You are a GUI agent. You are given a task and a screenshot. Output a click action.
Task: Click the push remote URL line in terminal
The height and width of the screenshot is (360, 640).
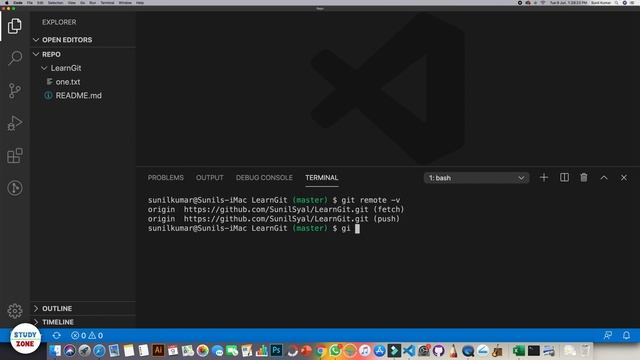[274, 219]
